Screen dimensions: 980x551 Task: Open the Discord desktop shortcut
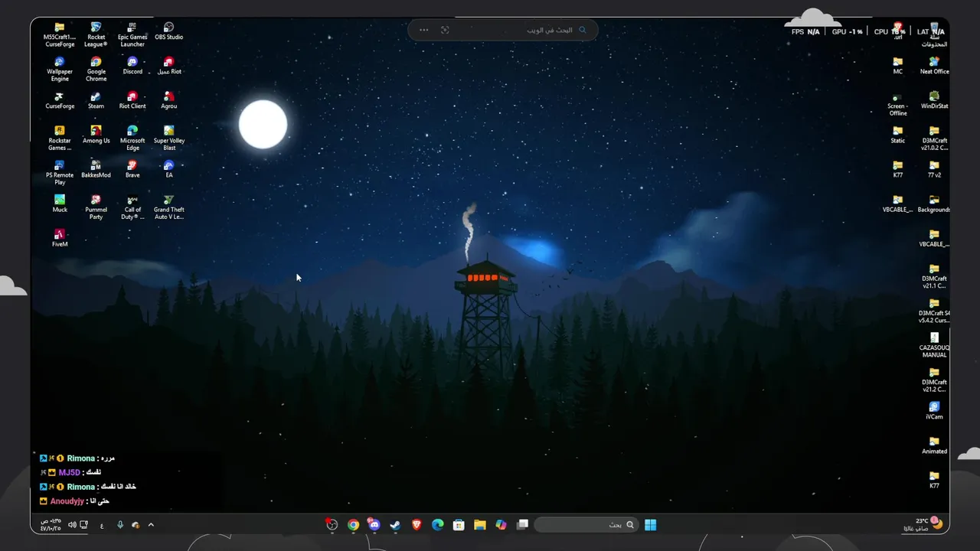coord(132,66)
